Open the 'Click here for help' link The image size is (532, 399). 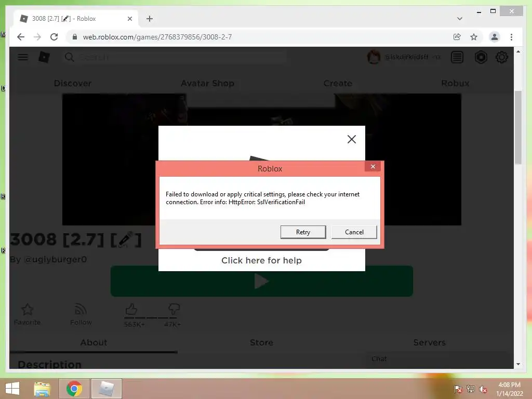tap(262, 260)
